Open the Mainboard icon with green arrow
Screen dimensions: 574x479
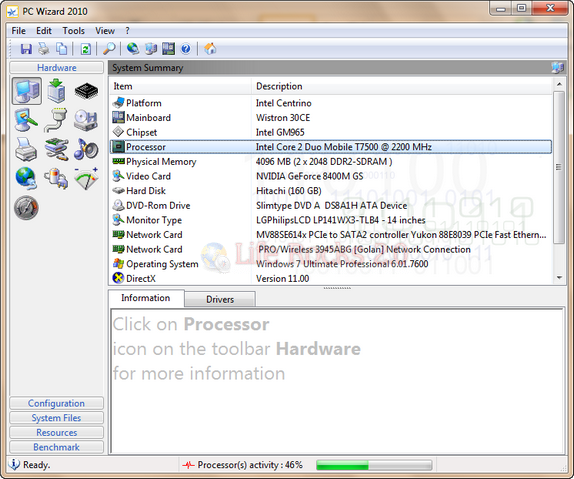pos(56,91)
